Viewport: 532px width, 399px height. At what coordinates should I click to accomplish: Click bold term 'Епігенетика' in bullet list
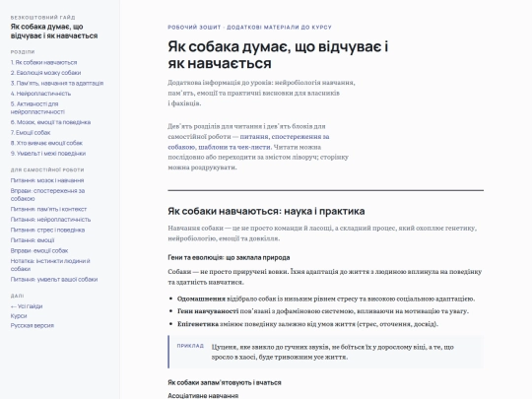198,324
